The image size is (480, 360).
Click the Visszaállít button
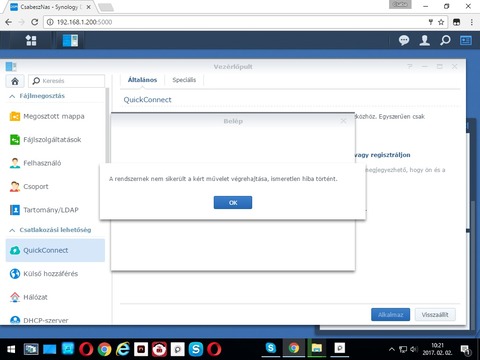coord(435,314)
